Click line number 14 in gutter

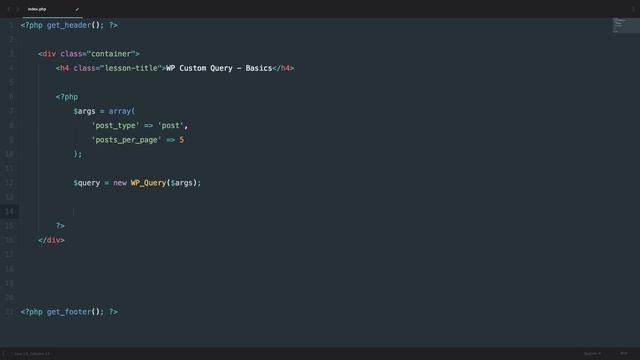pos(9,211)
